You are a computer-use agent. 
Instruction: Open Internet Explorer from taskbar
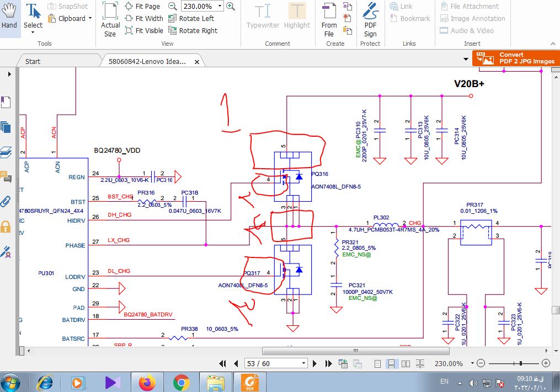(45, 383)
